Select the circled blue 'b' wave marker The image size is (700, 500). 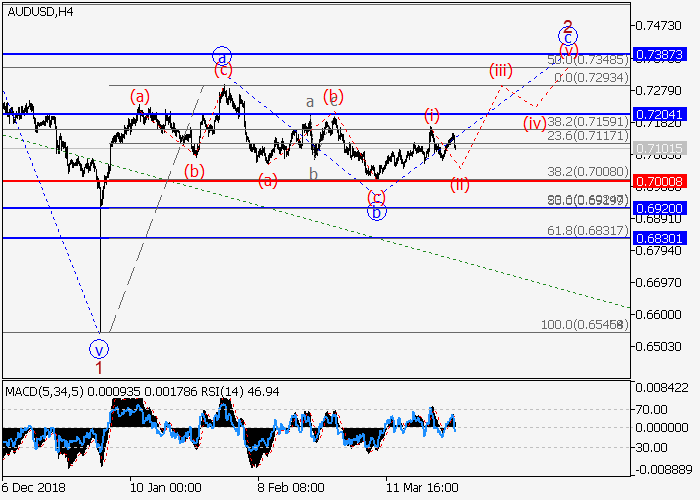[377, 212]
